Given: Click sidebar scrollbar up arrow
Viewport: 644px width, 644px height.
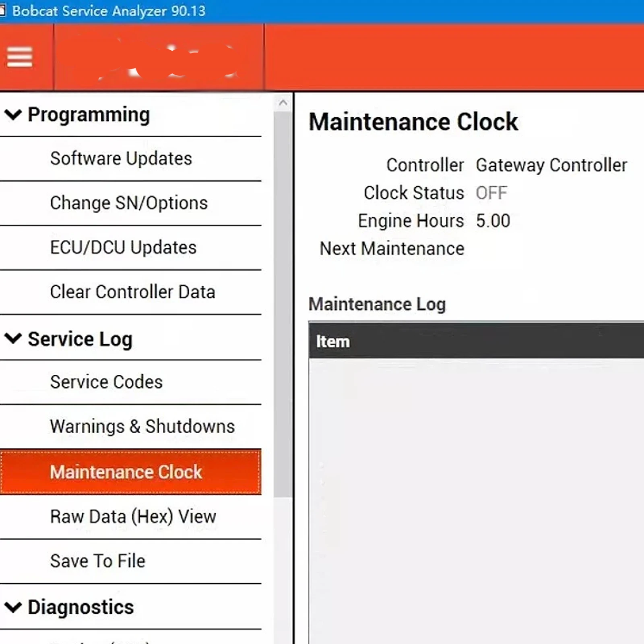Looking at the screenshot, I should [x=283, y=103].
